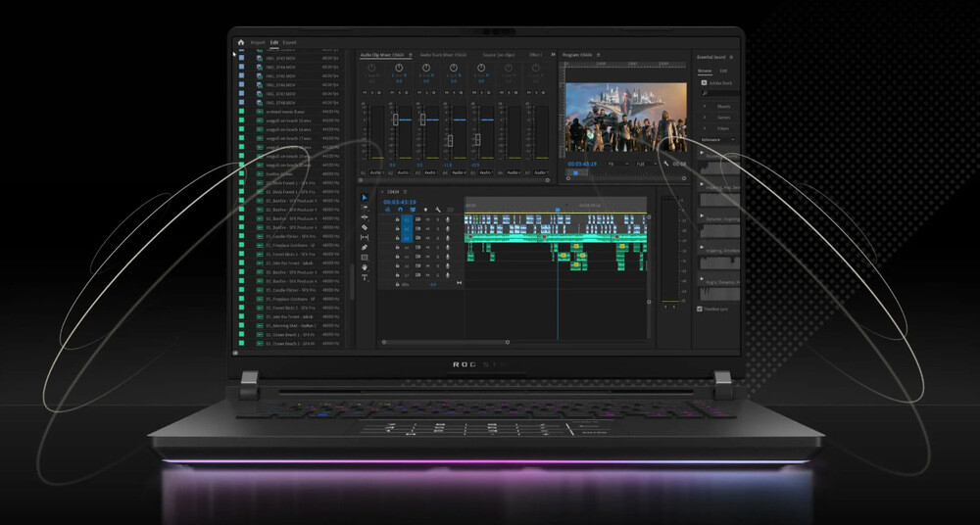
Task: Toggle lock on first timeline track
Action: [398, 219]
